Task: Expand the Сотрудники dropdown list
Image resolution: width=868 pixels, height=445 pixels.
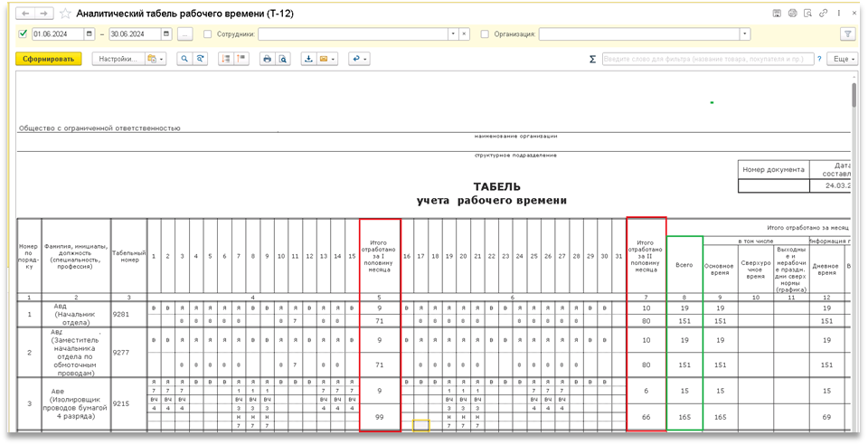Action: coord(453,34)
